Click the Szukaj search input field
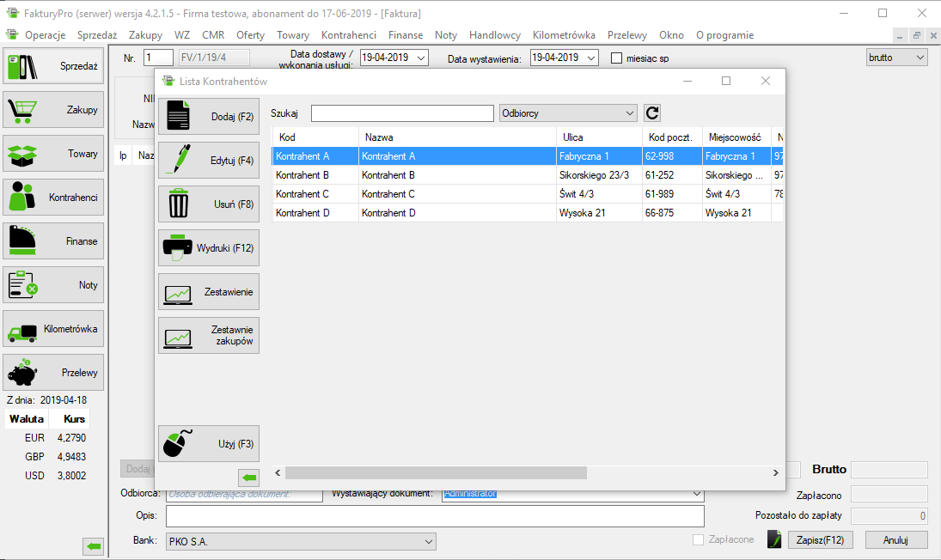941x560 pixels. click(402, 113)
